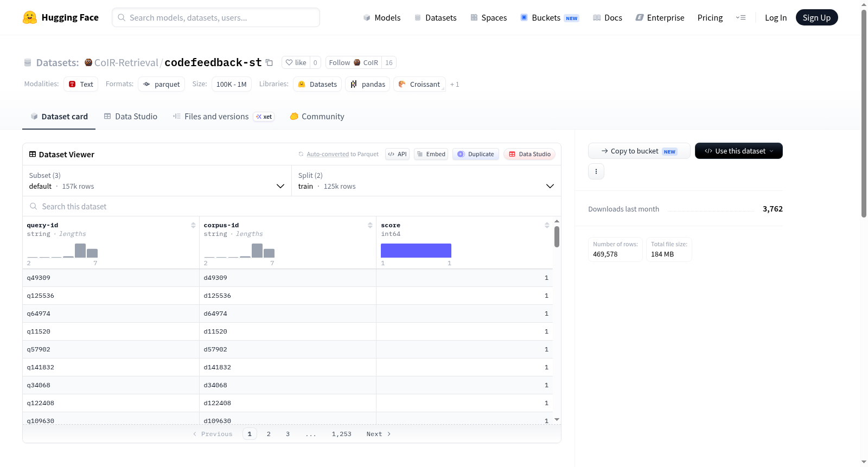Switch to the Data Studio tab

[131, 117]
